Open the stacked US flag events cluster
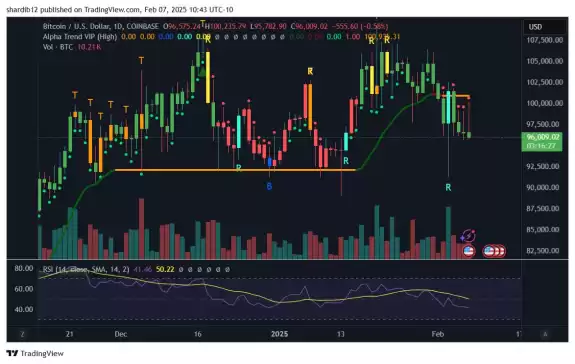This screenshot has height=364, width=575. [x=494, y=251]
